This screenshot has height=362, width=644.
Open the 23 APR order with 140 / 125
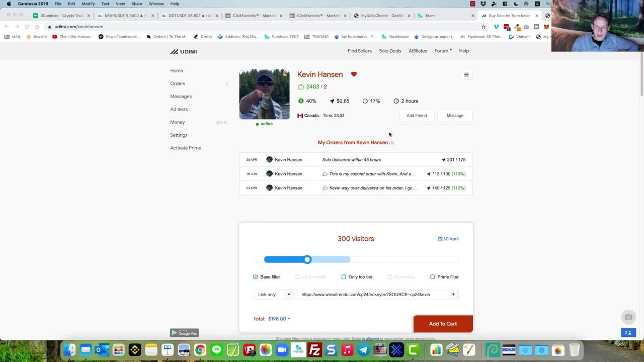[356, 188]
